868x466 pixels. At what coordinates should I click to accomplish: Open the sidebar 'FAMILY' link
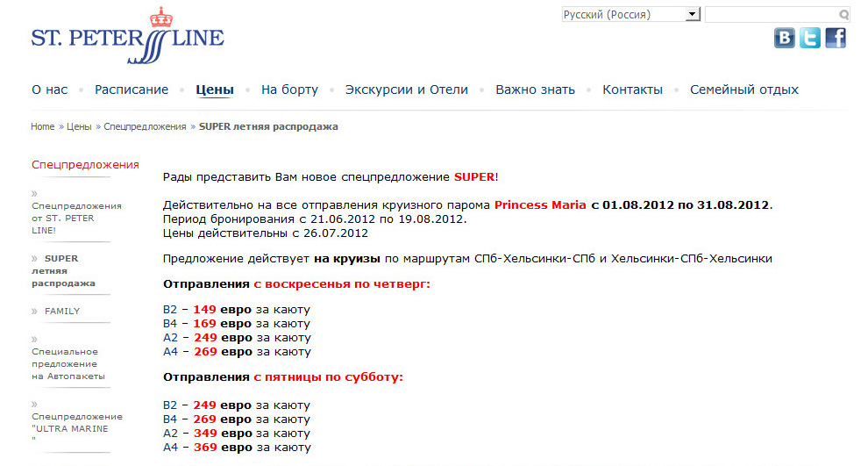[62, 312]
